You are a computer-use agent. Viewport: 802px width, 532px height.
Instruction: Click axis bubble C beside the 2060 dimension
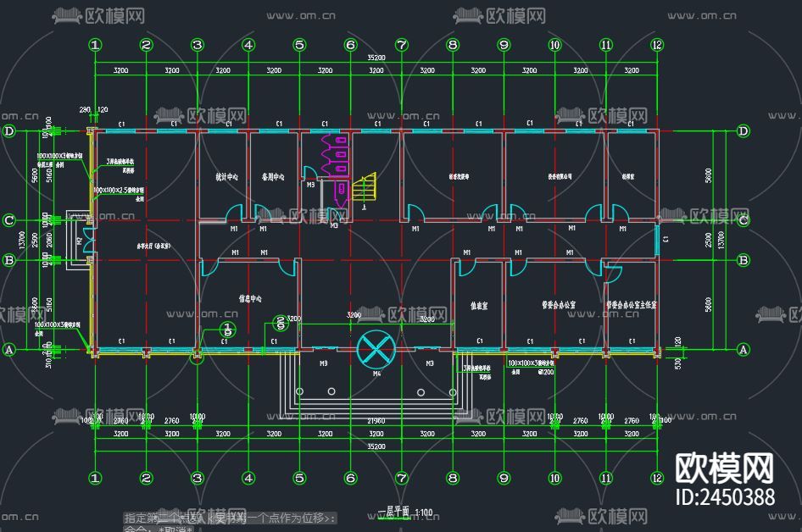(x=9, y=220)
